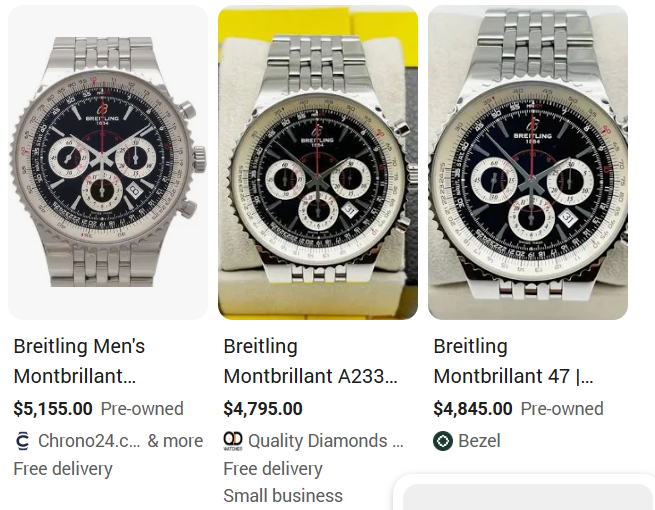Open the $5,155.00 Breitling watch photo
The image size is (655, 510).
pos(108,163)
